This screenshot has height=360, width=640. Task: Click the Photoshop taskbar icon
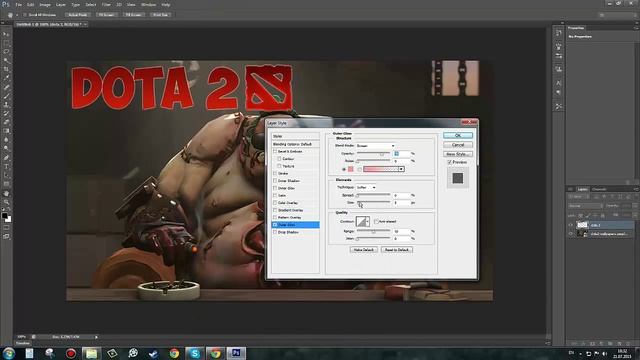236,353
